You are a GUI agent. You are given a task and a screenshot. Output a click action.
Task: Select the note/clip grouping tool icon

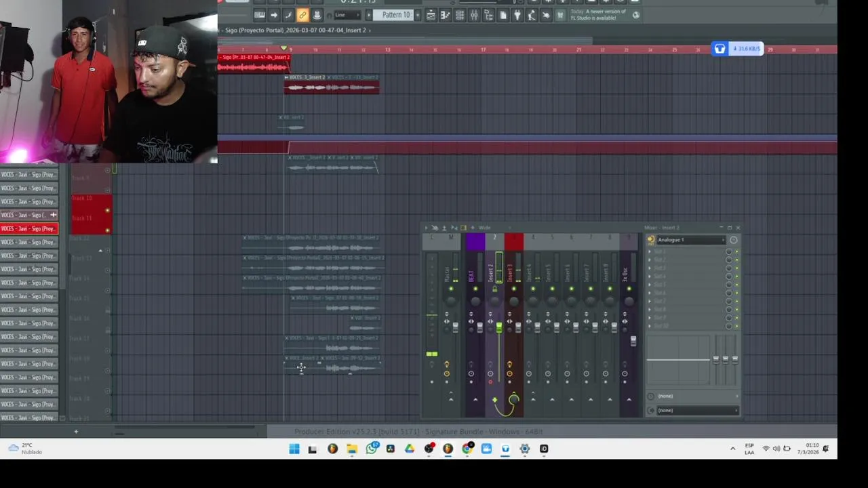[x=288, y=15]
